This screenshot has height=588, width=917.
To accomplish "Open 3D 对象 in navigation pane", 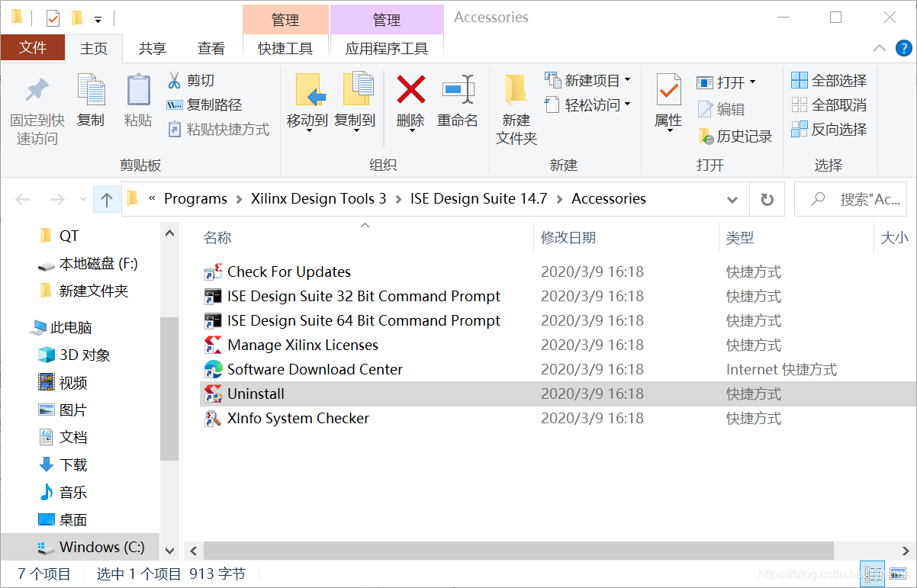I will (75, 355).
